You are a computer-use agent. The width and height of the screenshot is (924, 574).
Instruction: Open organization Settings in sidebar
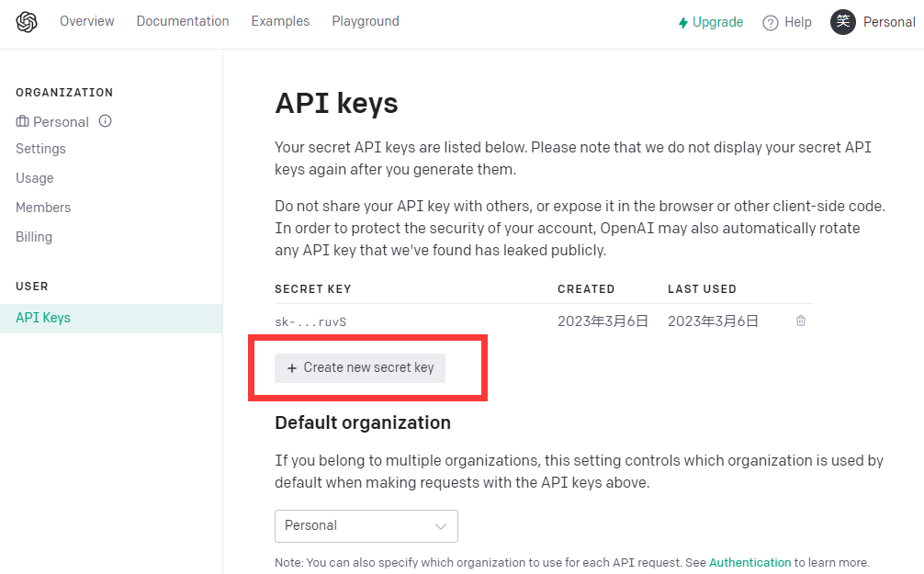coord(40,149)
